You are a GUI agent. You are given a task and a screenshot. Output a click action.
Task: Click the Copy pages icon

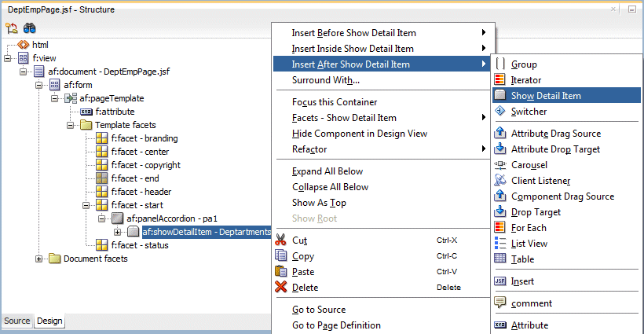point(281,255)
